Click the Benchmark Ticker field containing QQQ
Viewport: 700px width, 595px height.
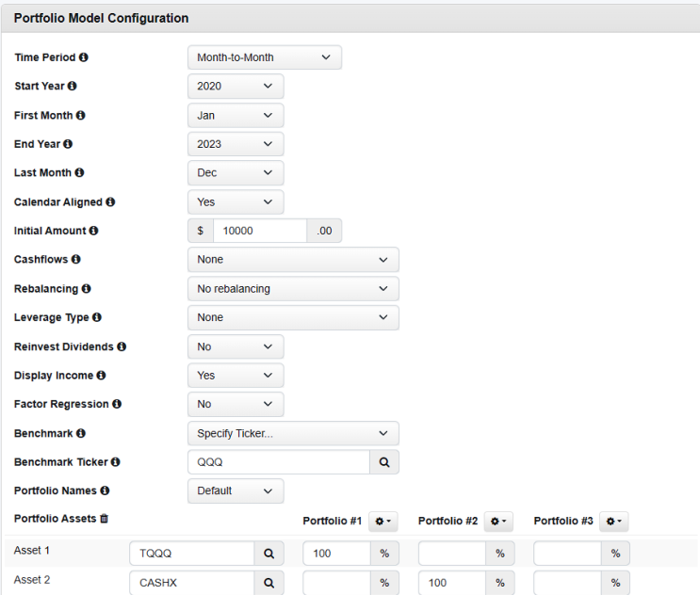(279, 462)
